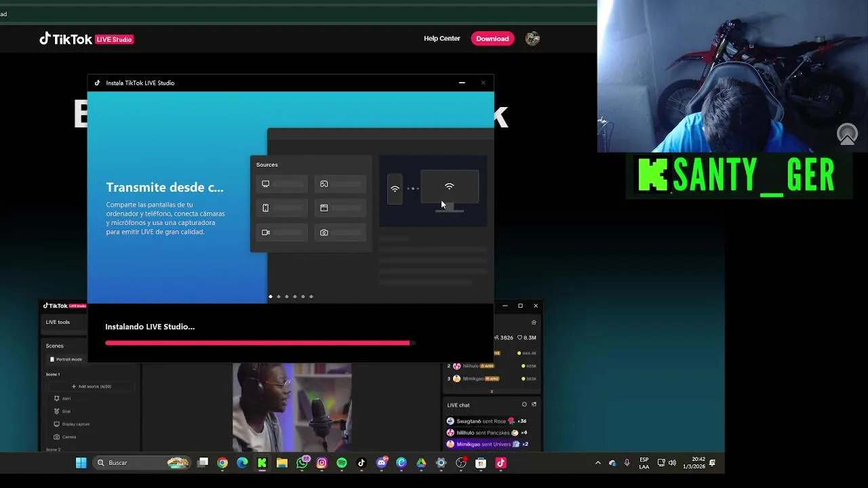This screenshot has height=488, width=868.
Task: Click the "Instalando LIVE Studio..." status text
Action: [150, 327]
